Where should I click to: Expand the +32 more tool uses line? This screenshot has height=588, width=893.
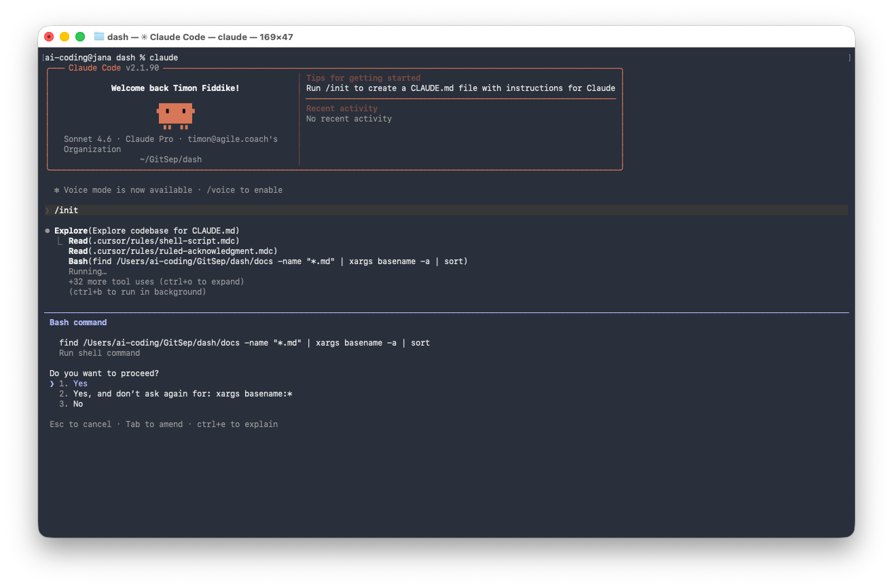156,282
